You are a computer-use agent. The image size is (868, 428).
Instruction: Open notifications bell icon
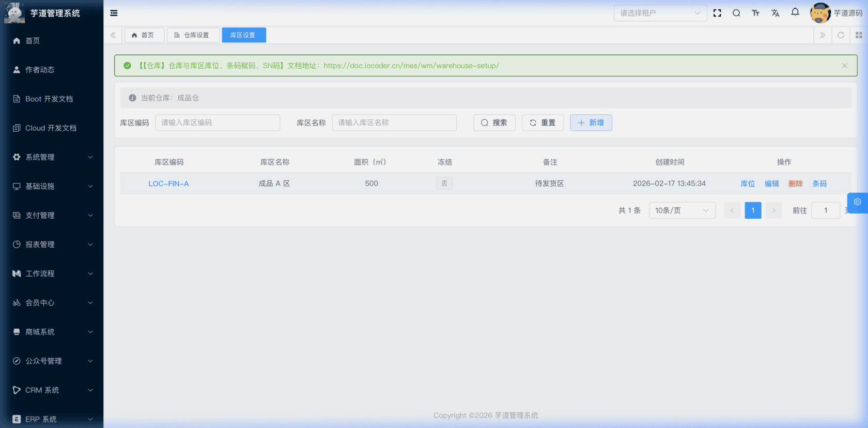point(795,12)
